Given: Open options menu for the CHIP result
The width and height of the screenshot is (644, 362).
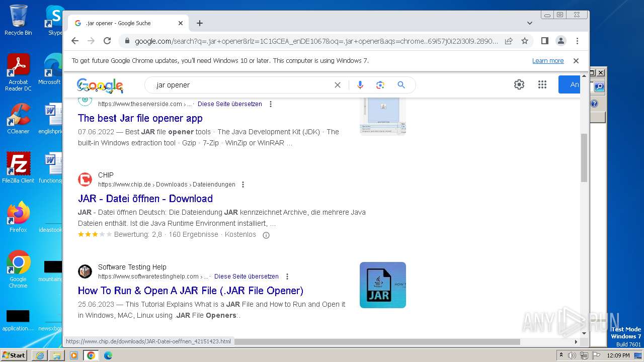Looking at the screenshot, I should click(243, 185).
